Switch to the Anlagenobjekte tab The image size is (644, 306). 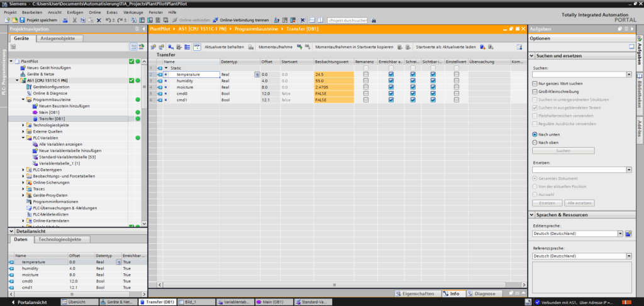tap(60, 38)
